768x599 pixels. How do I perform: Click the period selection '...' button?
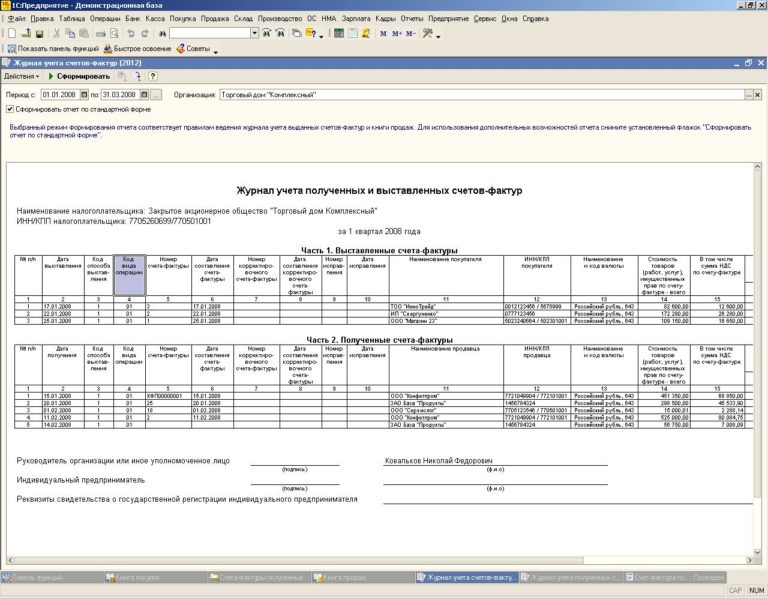tap(156, 95)
